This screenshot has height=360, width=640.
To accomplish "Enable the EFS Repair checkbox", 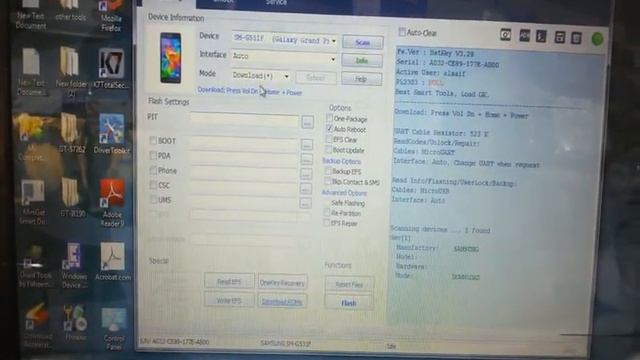I will [326, 223].
